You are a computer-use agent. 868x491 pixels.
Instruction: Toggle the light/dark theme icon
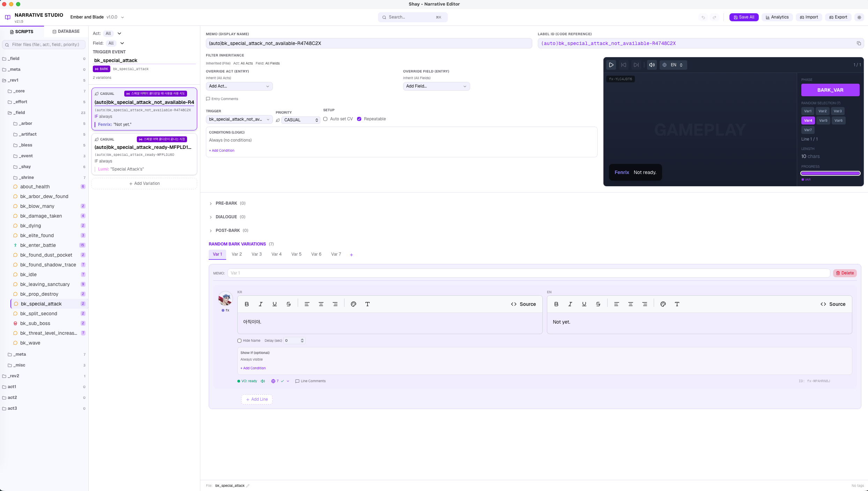pos(859,17)
